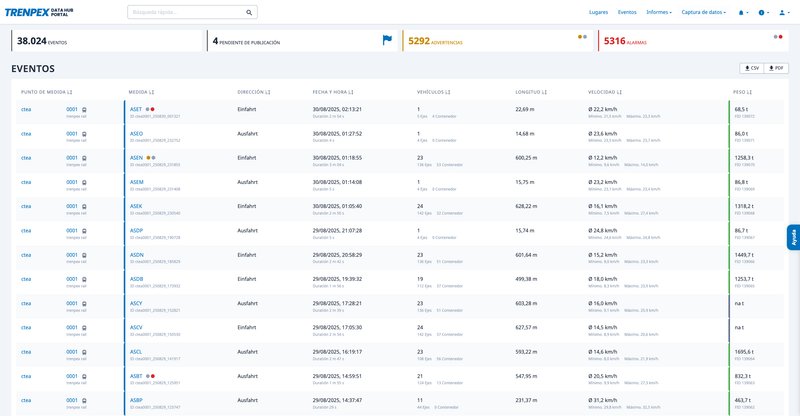Click alarm status dots next to ASET

[x=150, y=109]
